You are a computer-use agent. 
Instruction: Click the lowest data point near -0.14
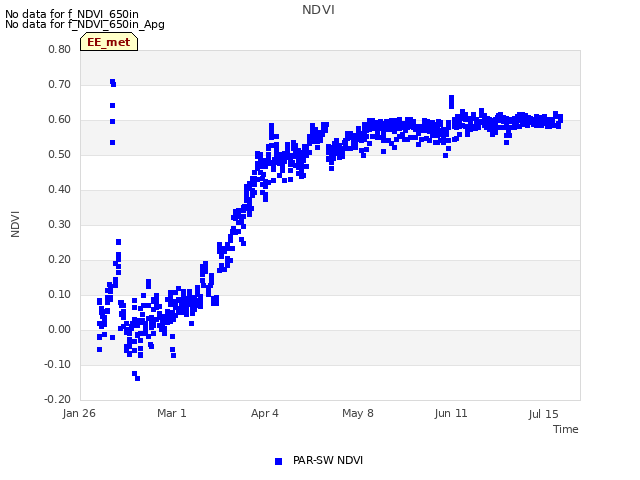138,378
